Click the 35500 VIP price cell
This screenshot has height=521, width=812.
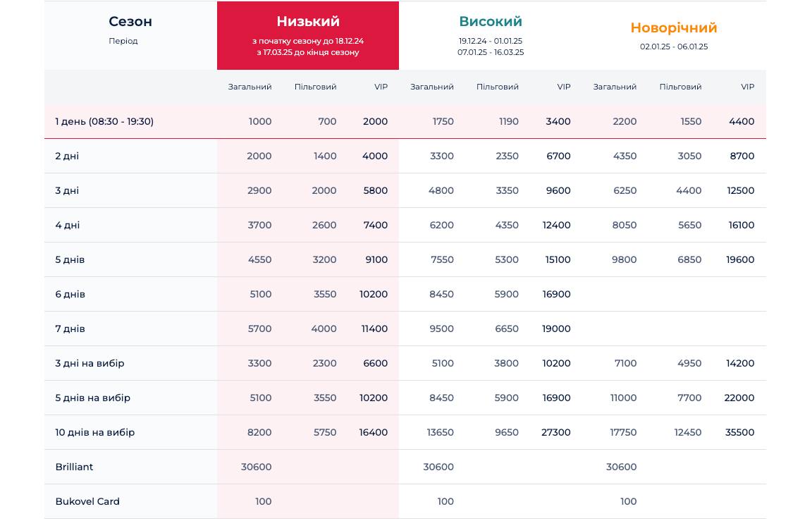click(739, 432)
